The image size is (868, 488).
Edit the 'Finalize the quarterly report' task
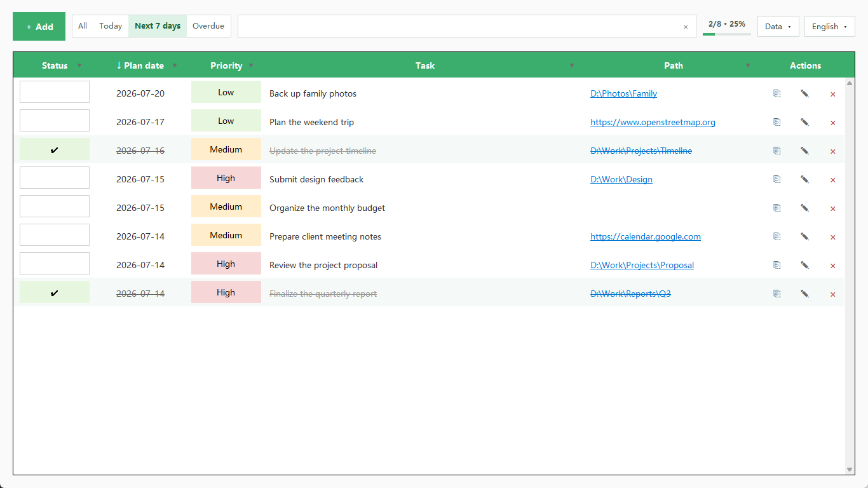[804, 294]
